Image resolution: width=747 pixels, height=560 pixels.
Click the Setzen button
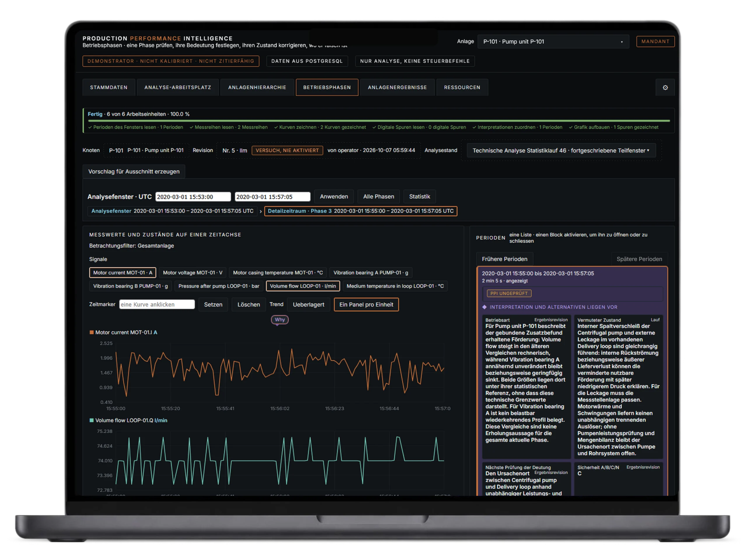[x=213, y=304]
